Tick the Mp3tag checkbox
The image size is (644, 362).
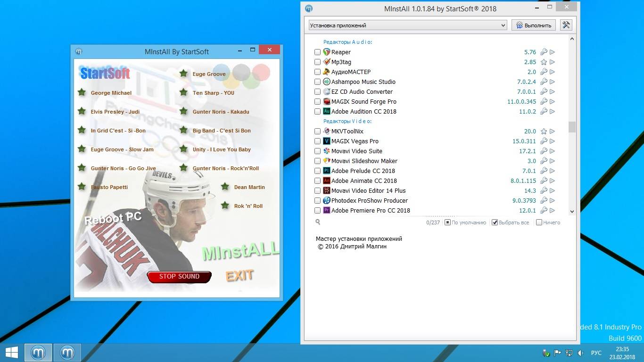click(x=317, y=62)
